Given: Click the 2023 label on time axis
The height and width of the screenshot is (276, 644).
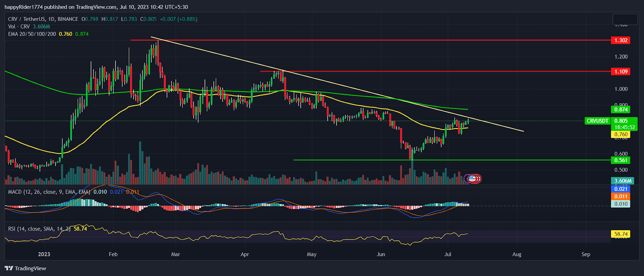Looking at the screenshot, I should click(44, 254).
